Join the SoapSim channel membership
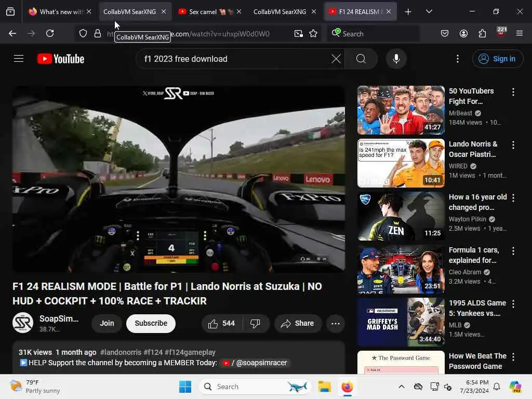Image resolution: width=532 pixels, height=399 pixels. (x=107, y=323)
